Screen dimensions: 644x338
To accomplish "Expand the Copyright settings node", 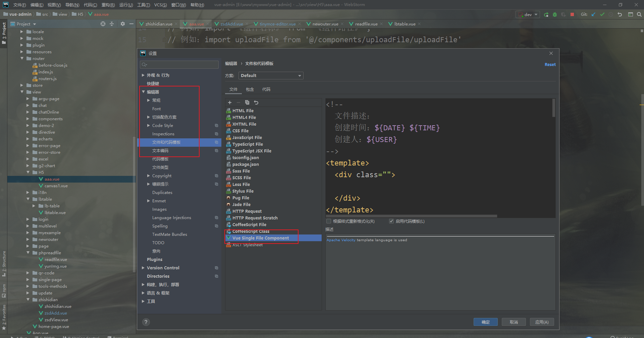I will (149, 176).
